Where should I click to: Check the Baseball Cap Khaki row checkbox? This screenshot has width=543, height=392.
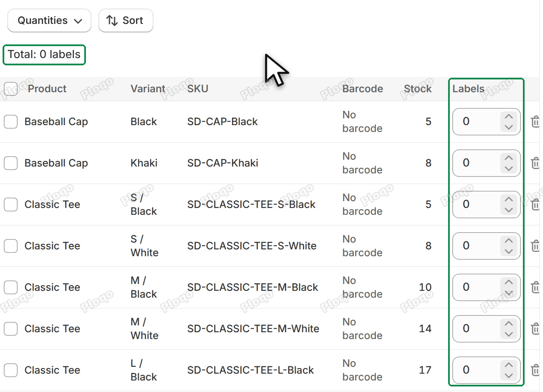pyautogui.click(x=11, y=163)
